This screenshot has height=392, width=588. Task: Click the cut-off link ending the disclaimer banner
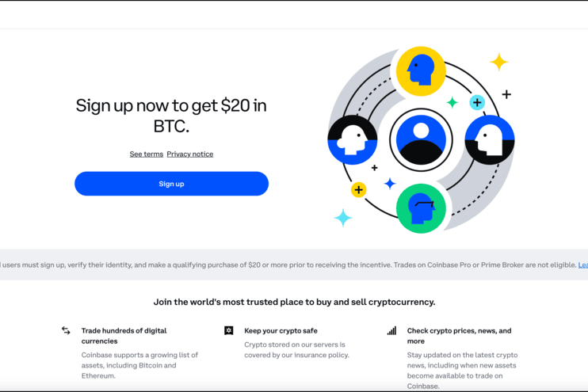pos(583,265)
